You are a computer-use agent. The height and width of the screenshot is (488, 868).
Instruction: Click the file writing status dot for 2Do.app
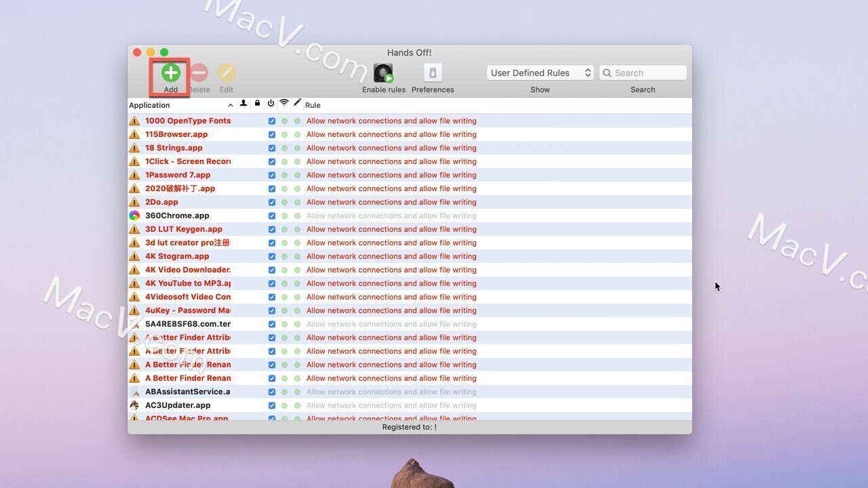297,203
